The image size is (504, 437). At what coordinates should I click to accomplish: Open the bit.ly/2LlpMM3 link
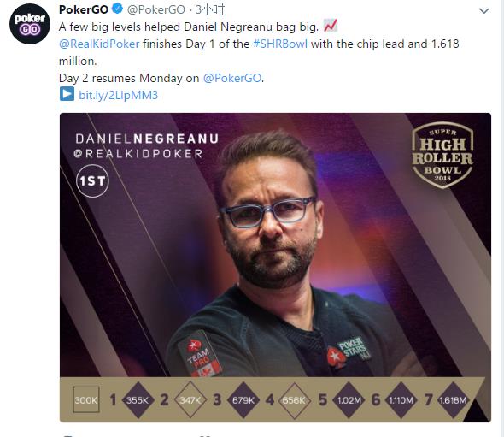[x=118, y=95]
